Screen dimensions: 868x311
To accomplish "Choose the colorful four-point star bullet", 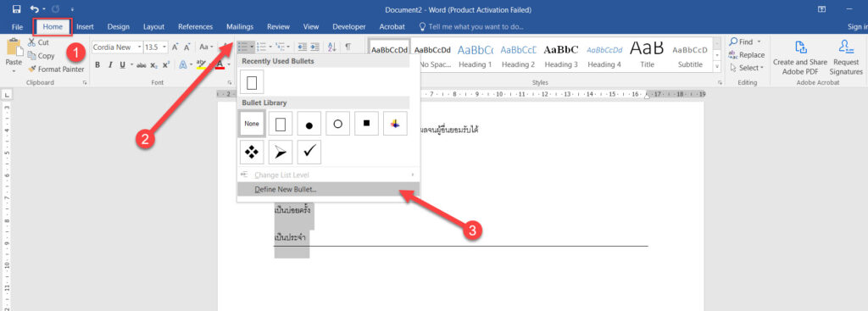I will (x=395, y=124).
